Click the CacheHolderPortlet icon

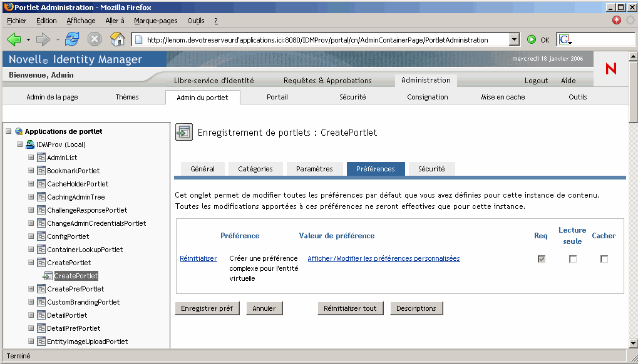pos(41,184)
